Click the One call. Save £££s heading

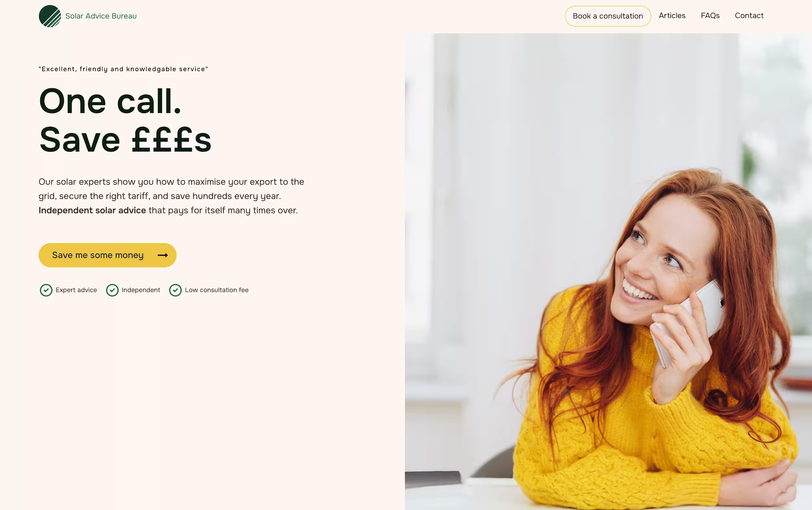pos(125,121)
